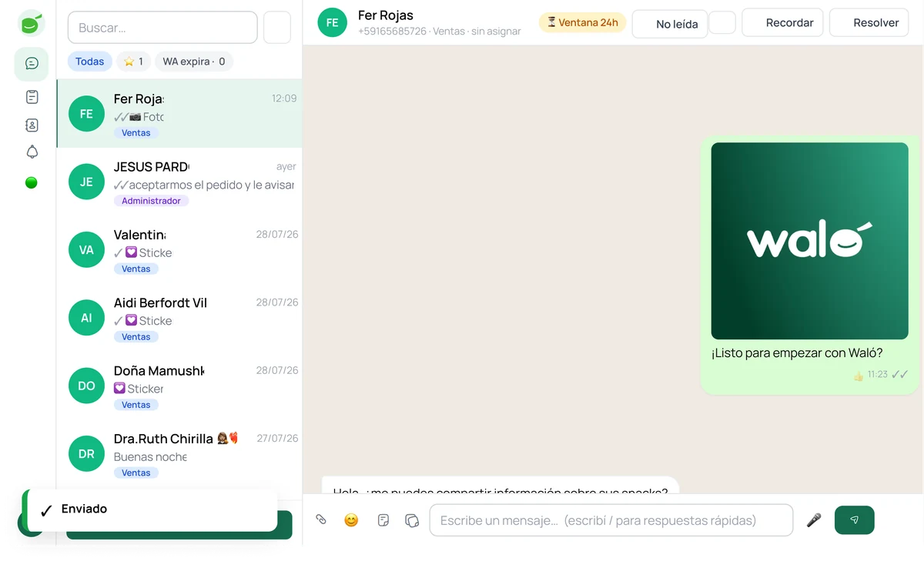Open the Fer Rojas conversation

pos(179,114)
